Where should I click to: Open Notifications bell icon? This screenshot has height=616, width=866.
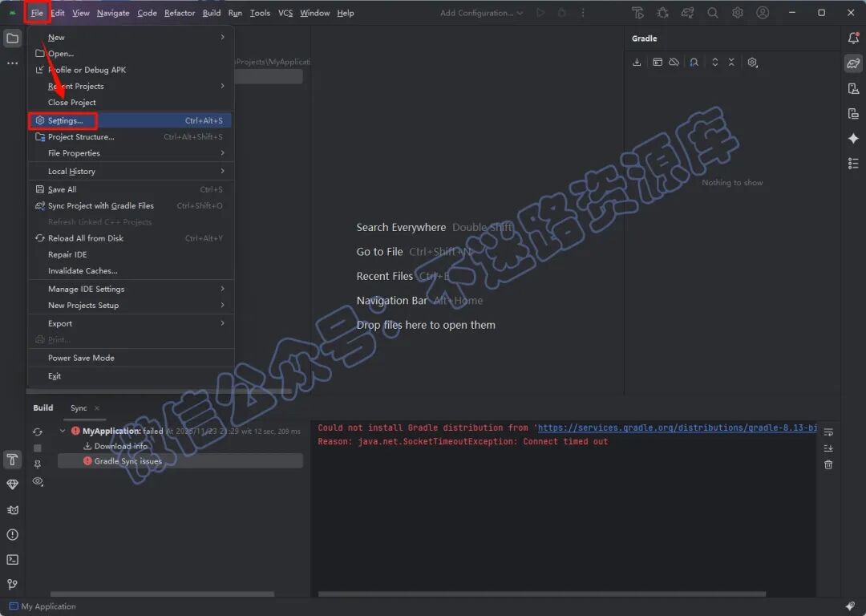coord(853,38)
